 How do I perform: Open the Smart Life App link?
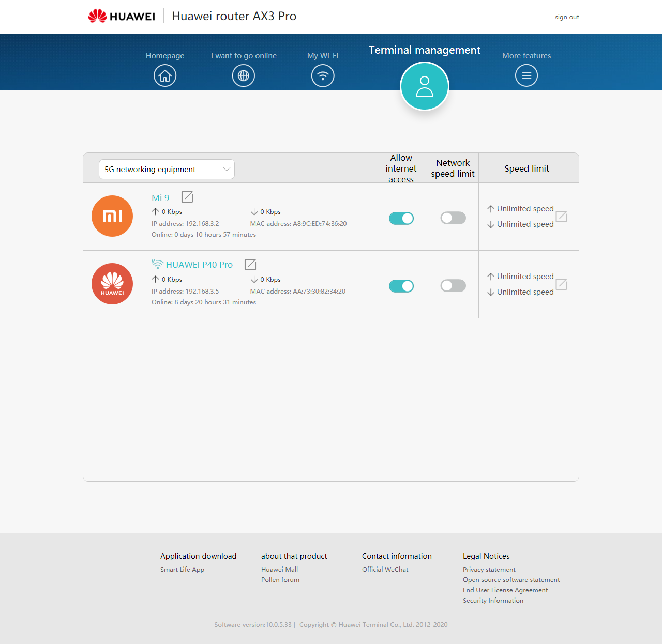pyautogui.click(x=182, y=570)
